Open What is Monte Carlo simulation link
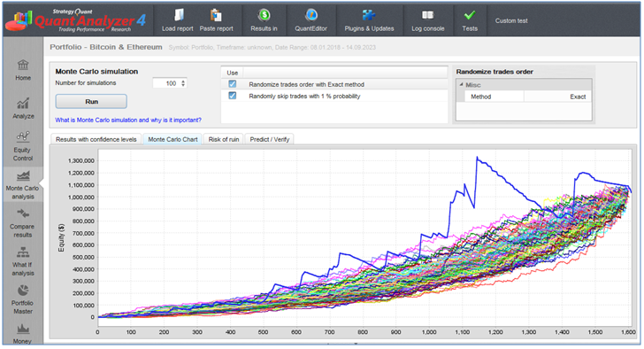Screen dimensions: 644x349 point(128,120)
